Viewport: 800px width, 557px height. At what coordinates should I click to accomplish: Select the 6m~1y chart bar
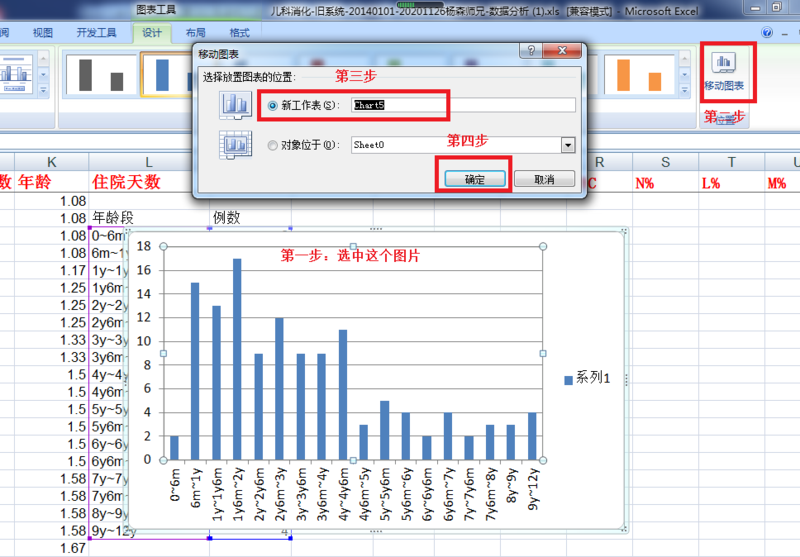(x=195, y=371)
